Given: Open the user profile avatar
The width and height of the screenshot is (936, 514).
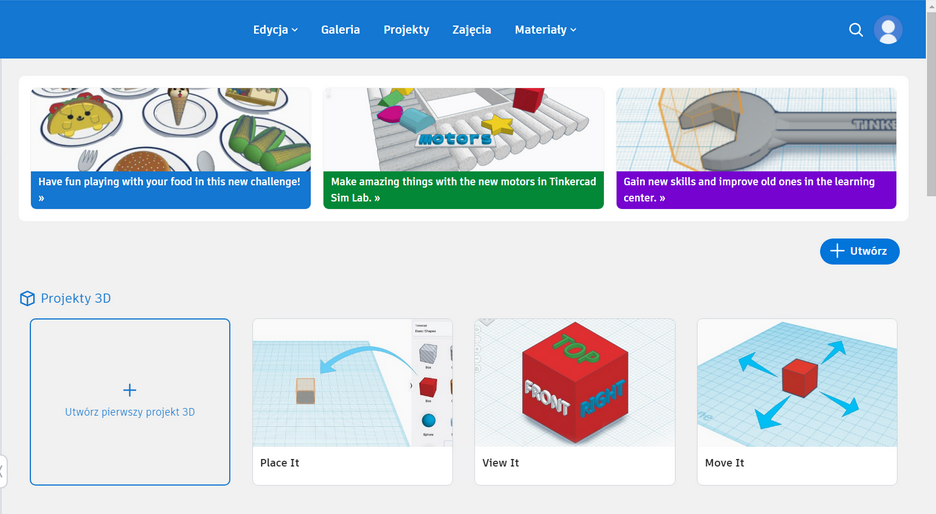Looking at the screenshot, I should tap(888, 30).
